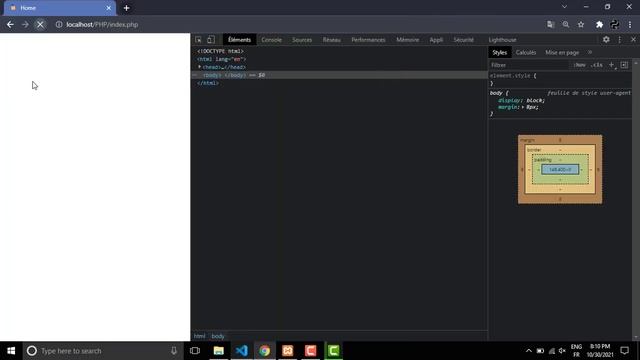
Task: Open the DevTools three-dot customize menu
Action: [x=620, y=40]
